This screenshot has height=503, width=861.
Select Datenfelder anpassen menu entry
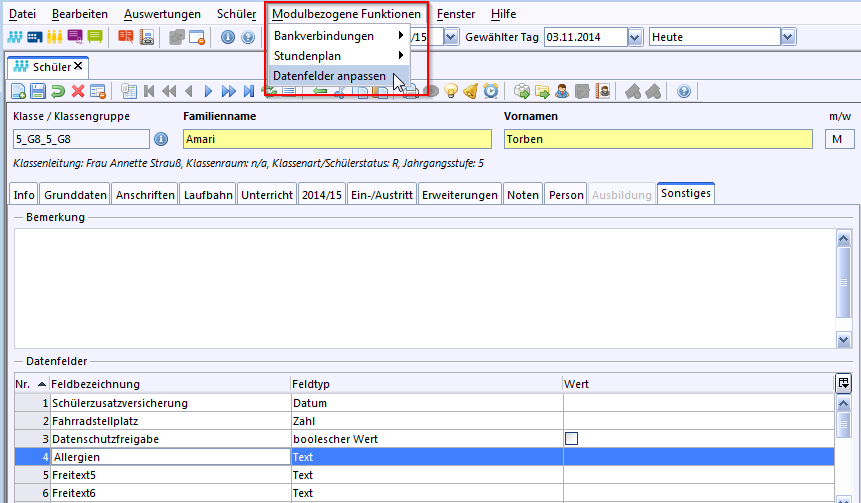coord(329,76)
